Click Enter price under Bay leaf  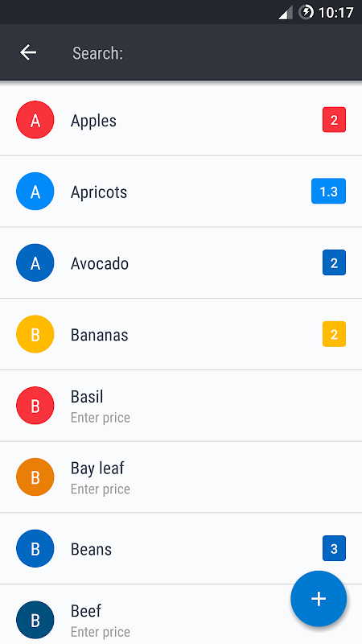(x=100, y=489)
